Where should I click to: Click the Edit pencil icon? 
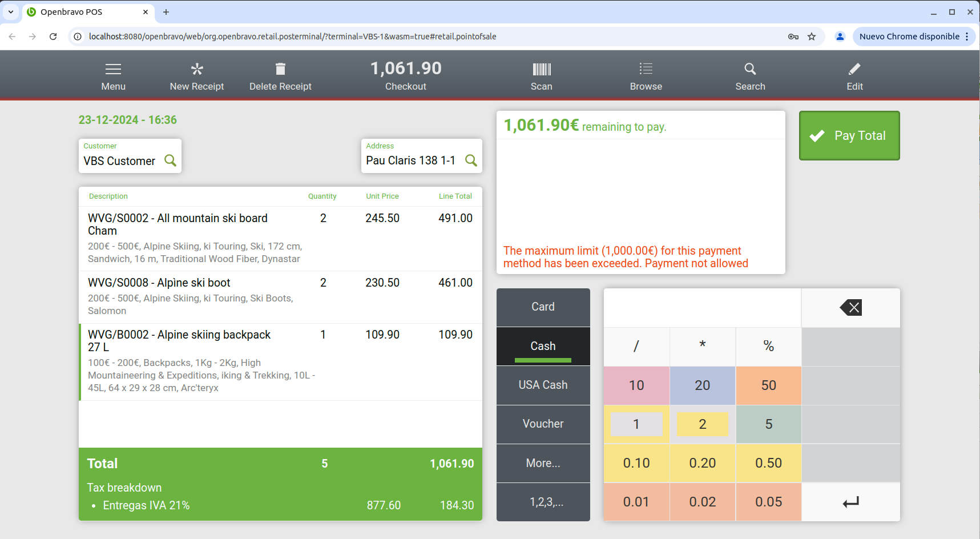pos(854,70)
